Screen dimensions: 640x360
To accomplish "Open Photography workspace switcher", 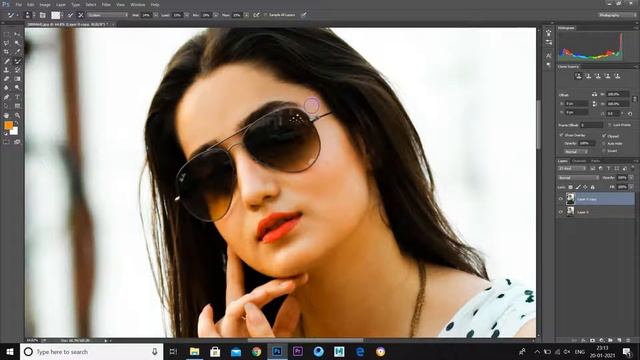I will pos(618,15).
